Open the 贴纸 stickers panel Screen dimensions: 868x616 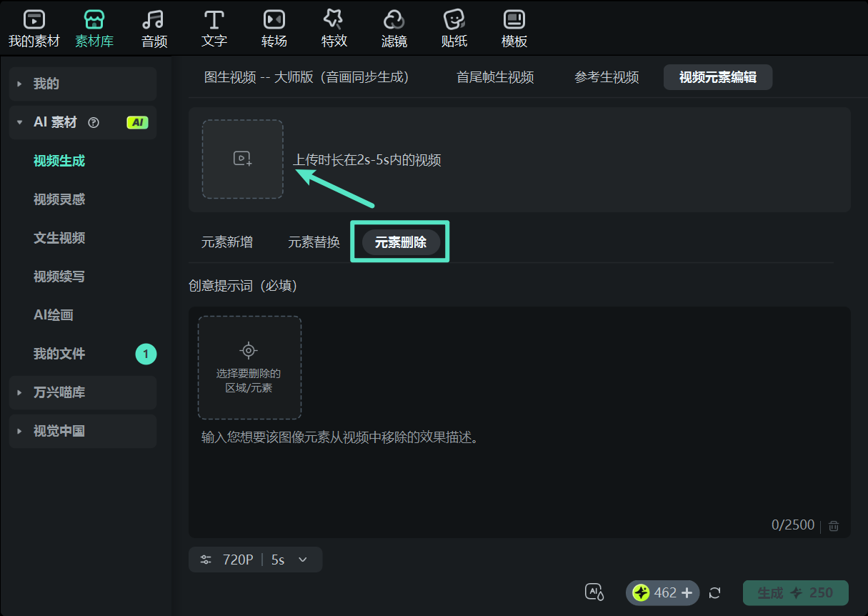pos(454,27)
